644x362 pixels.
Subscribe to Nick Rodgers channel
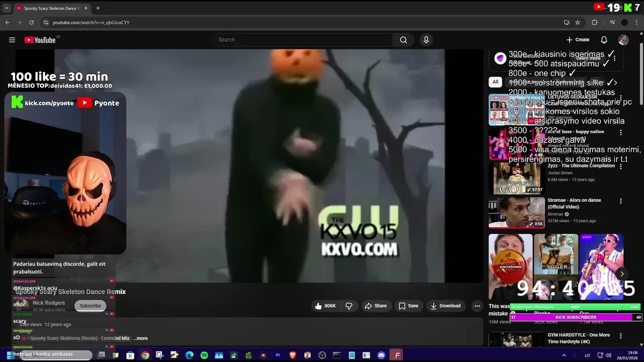click(x=90, y=306)
